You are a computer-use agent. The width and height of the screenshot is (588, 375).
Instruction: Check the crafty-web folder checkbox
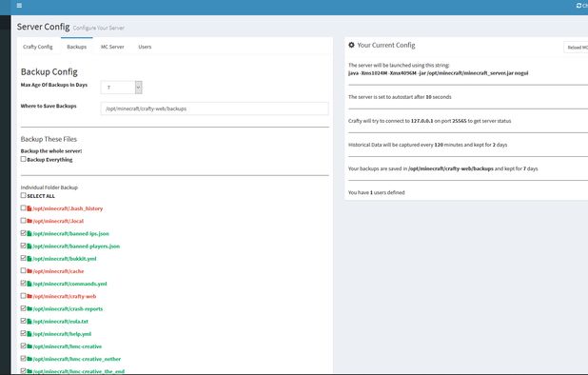23,295
